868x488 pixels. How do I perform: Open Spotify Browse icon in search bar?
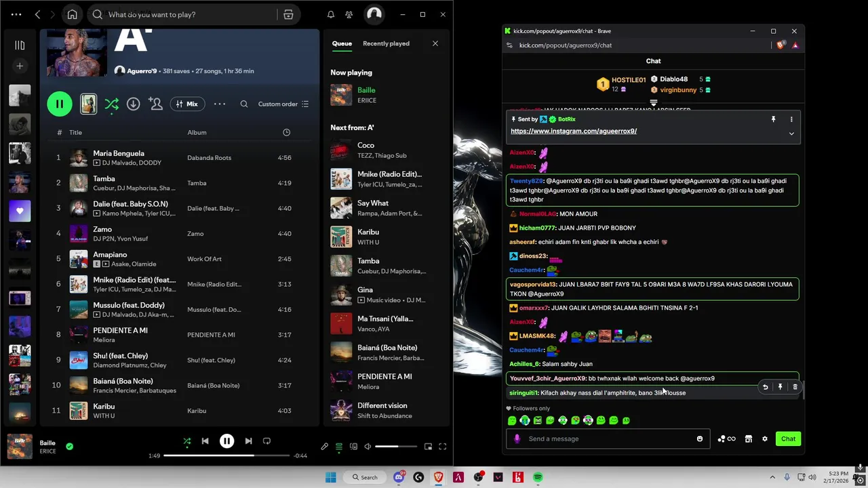tap(288, 14)
